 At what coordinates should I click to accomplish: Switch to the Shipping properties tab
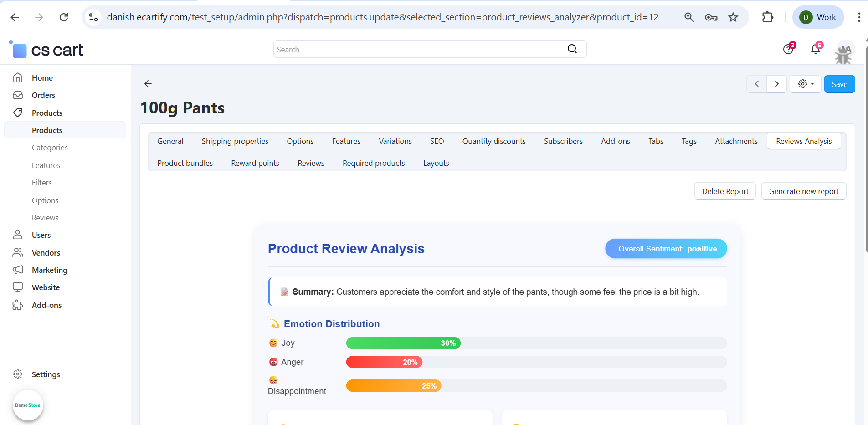235,141
